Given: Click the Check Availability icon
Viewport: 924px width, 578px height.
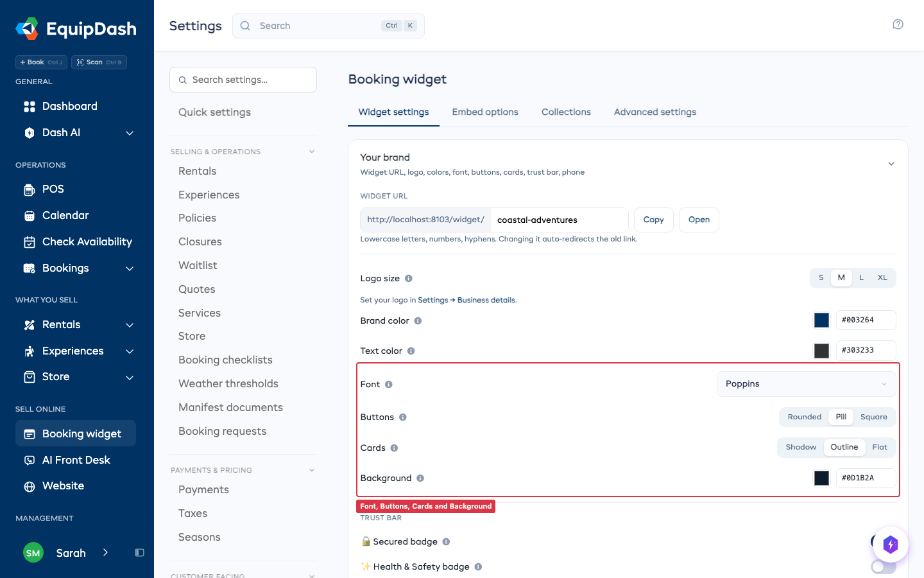Looking at the screenshot, I should point(30,242).
